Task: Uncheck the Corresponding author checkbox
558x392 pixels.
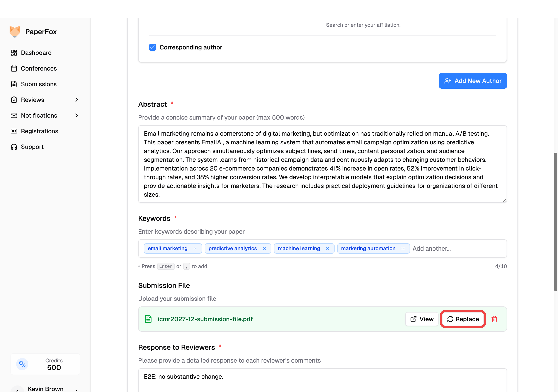Action: (x=152, y=47)
